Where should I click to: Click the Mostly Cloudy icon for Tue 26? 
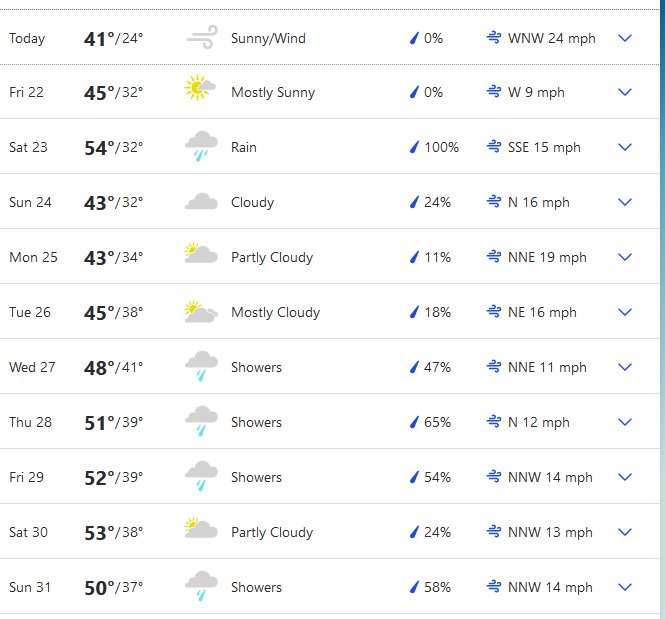coord(201,312)
